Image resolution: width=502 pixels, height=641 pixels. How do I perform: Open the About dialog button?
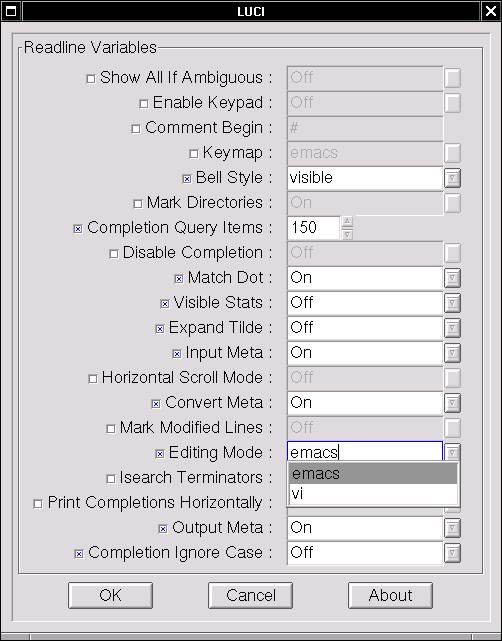(x=390, y=595)
